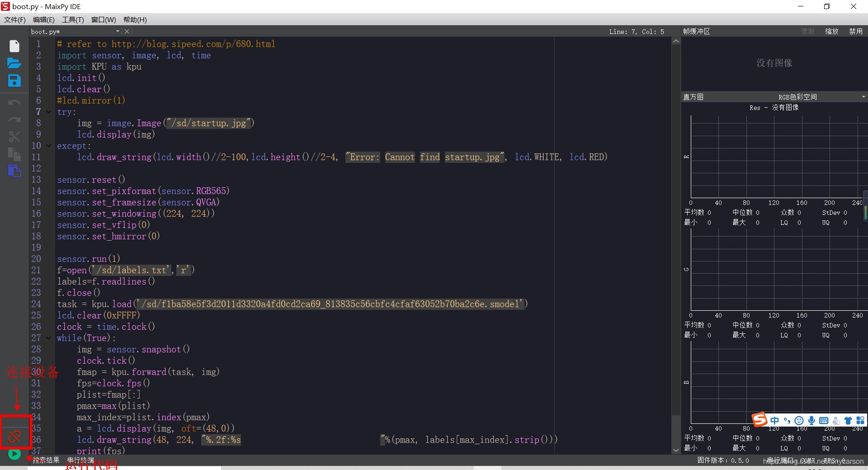The image size is (868, 470).
Task: Switch to the 搜索结果 bottom tab
Action: tap(46, 460)
